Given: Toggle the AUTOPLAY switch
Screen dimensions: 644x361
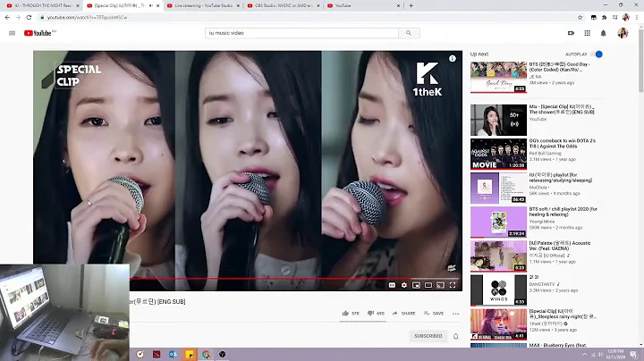Looking at the screenshot, I should [597, 55].
